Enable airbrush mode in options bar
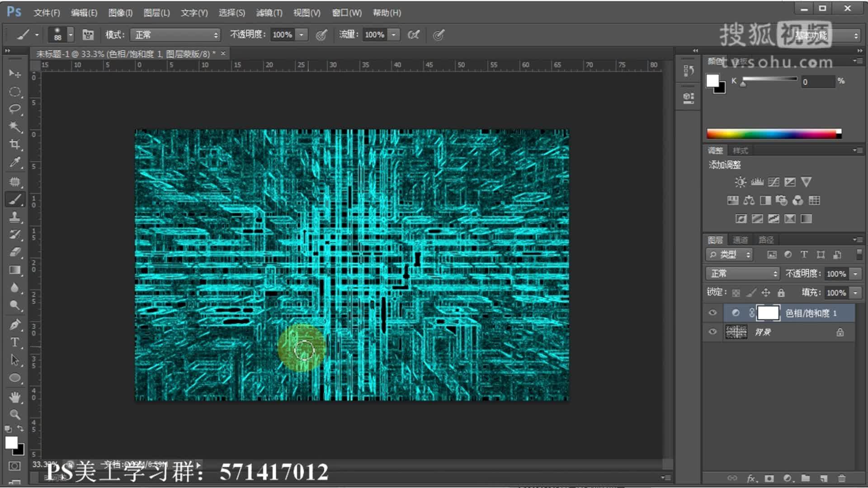The width and height of the screenshot is (868, 488). point(414,34)
